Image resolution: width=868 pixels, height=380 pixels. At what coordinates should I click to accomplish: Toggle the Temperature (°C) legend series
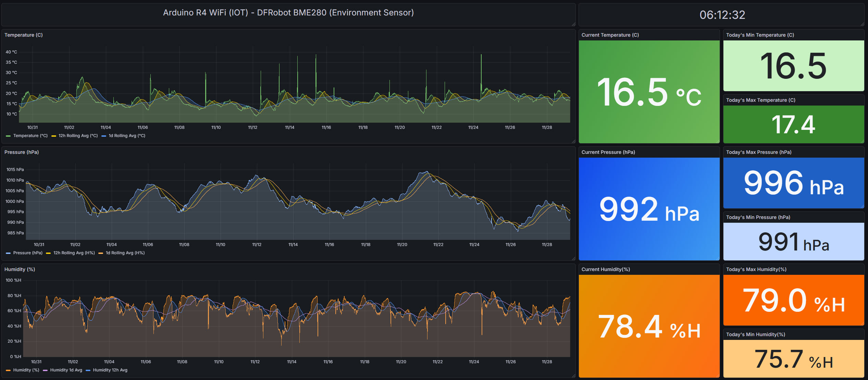click(30, 136)
